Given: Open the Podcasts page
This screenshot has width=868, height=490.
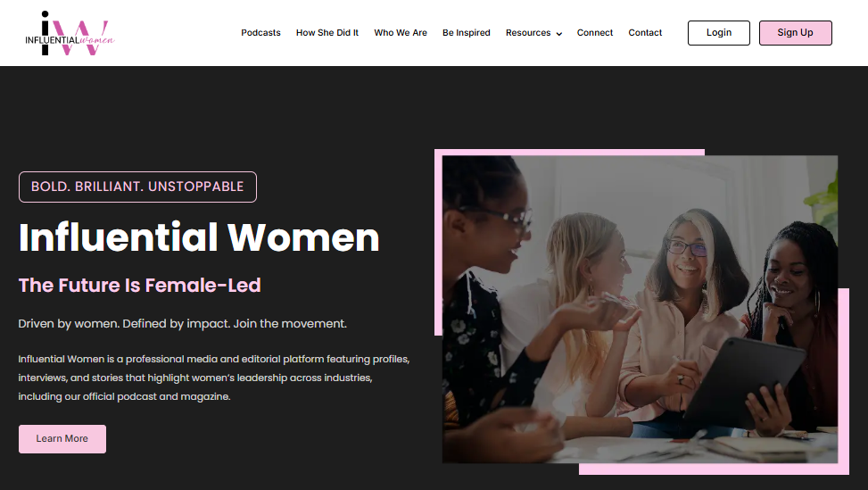Looking at the screenshot, I should click(260, 33).
